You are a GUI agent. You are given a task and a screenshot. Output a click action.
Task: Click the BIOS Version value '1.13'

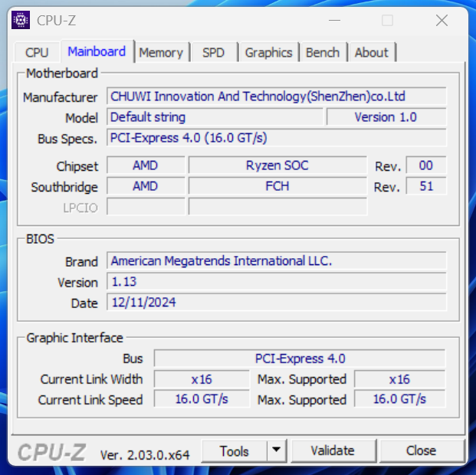pyautogui.click(x=276, y=282)
